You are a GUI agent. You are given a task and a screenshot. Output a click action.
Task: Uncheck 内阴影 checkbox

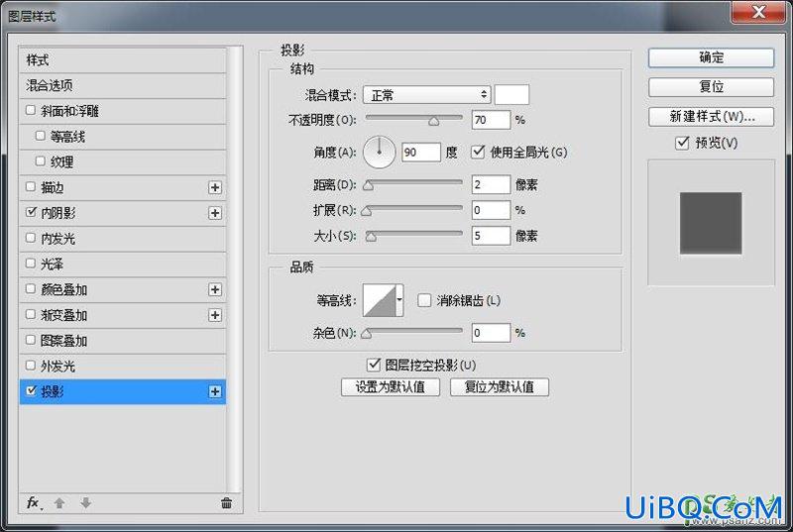point(31,212)
